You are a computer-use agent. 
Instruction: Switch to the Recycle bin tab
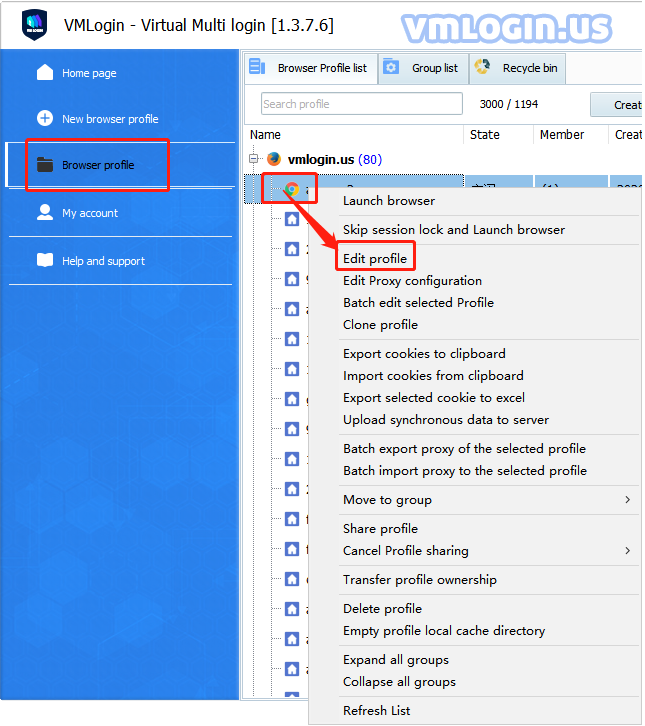[518, 68]
